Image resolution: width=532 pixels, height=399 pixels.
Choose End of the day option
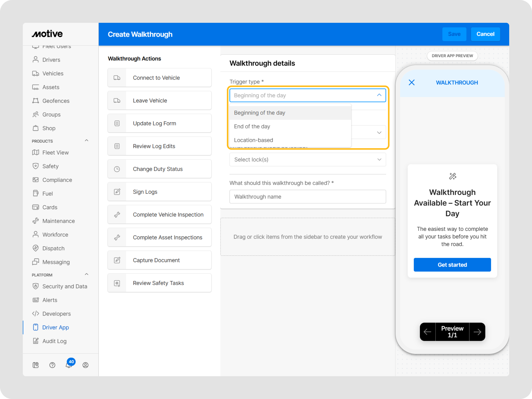pos(252,127)
